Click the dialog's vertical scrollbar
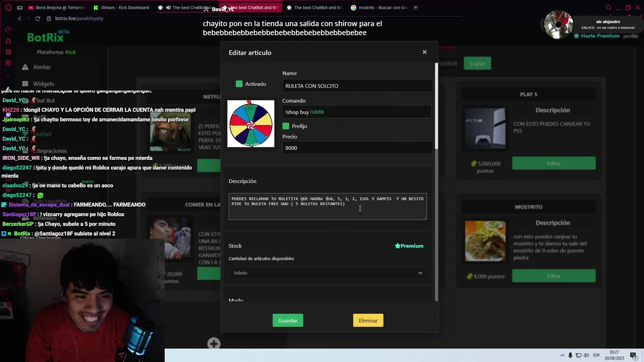The image size is (644, 362). [x=436, y=106]
